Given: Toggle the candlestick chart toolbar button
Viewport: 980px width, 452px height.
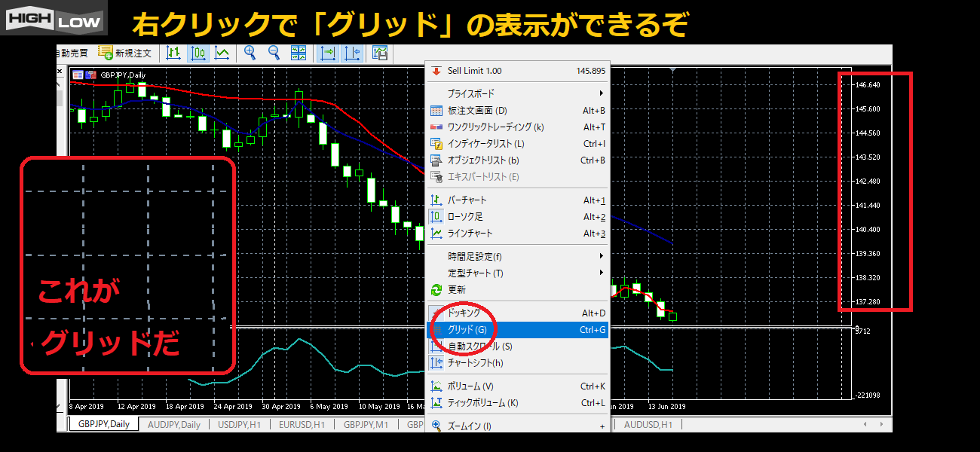Looking at the screenshot, I should (198, 53).
